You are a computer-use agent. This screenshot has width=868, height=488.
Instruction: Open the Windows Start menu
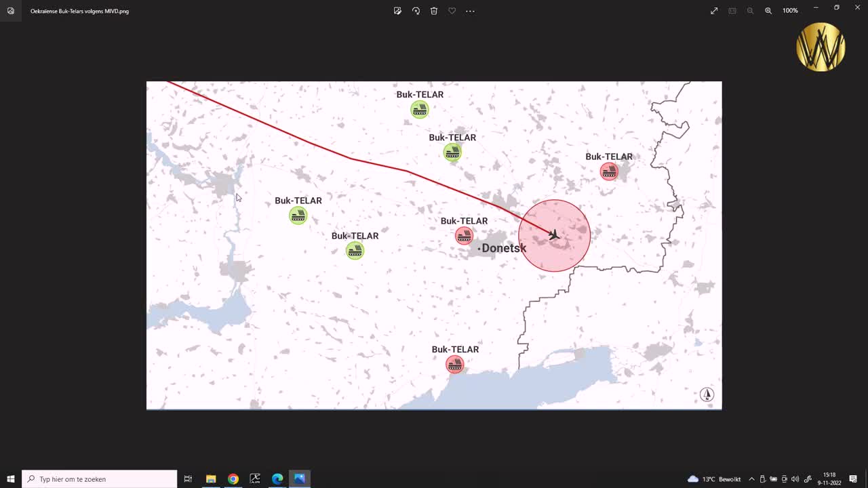click(x=11, y=479)
